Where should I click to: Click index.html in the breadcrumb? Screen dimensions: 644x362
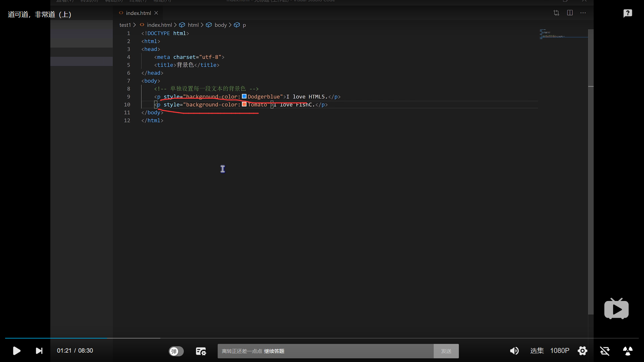(159, 25)
